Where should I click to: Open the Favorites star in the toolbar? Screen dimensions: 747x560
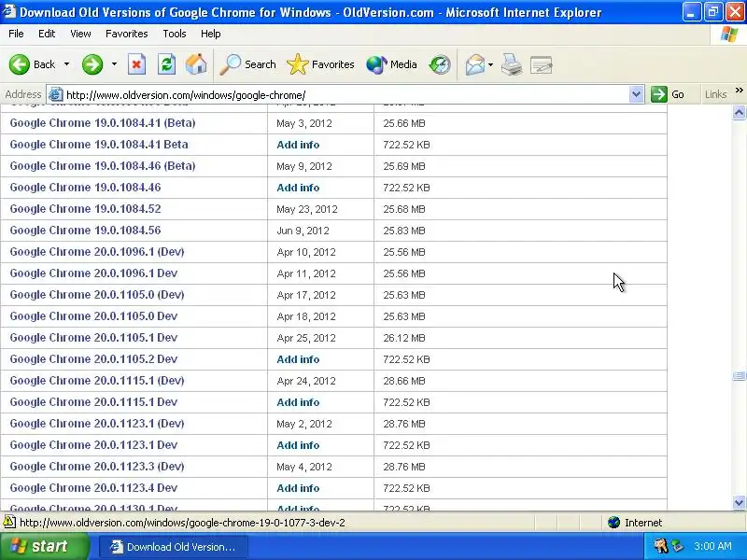(320, 64)
